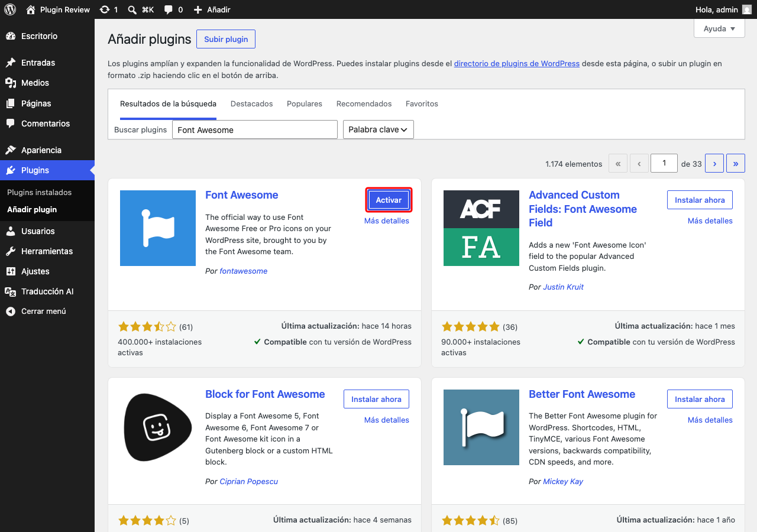Switch to the Destacados tab
Screen dimensions: 757x532
pos(252,103)
